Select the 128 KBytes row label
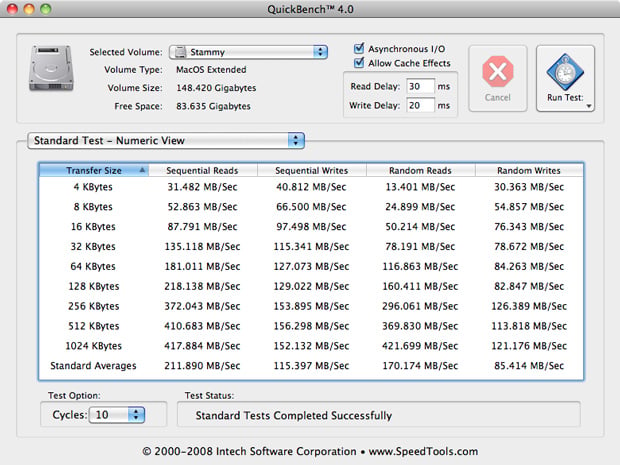 pos(94,286)
